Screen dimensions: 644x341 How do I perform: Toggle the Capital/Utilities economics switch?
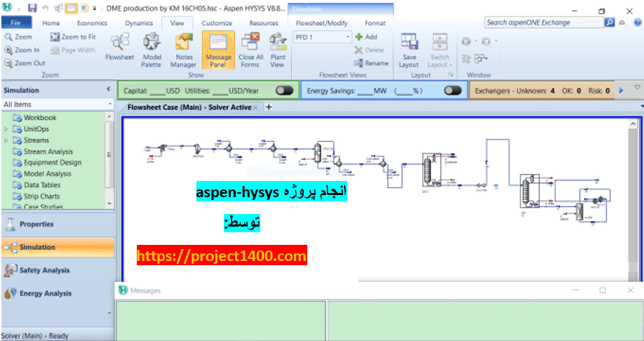[284, 91]
